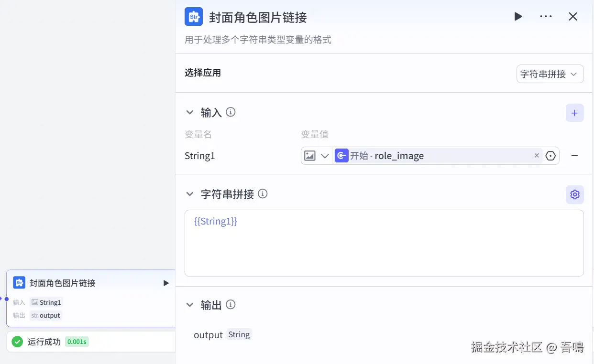
Task: Add a new input variable with plus
Action: 574,113
